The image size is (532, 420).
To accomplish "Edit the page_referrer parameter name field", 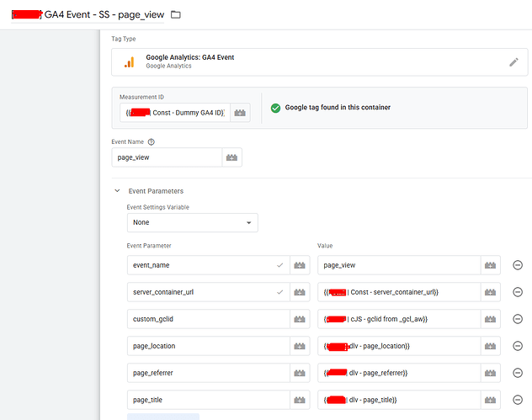I will 209,373.
